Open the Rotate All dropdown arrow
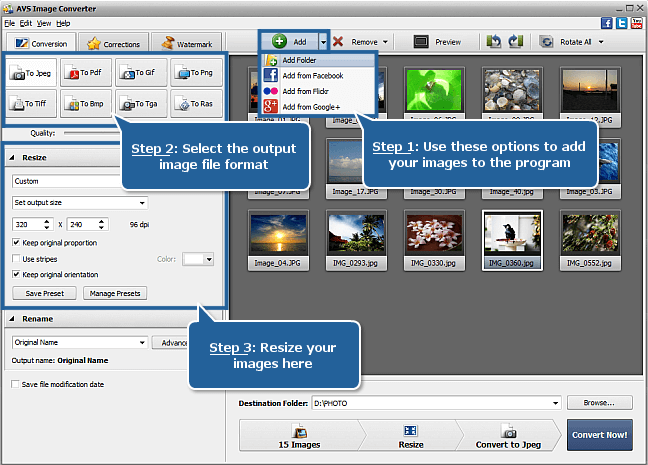 601,42
